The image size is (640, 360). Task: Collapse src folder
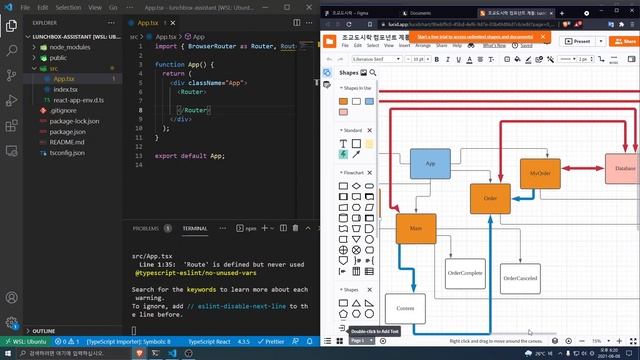(34, 69)
